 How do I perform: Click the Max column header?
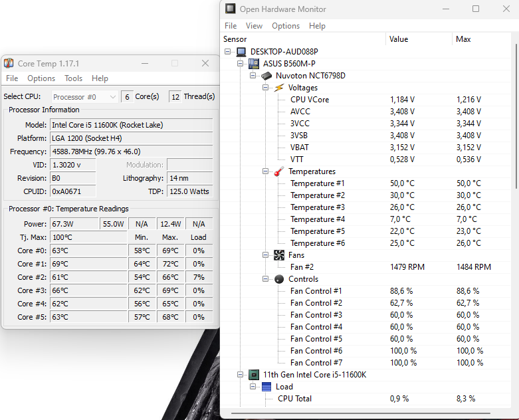(482, 39)
